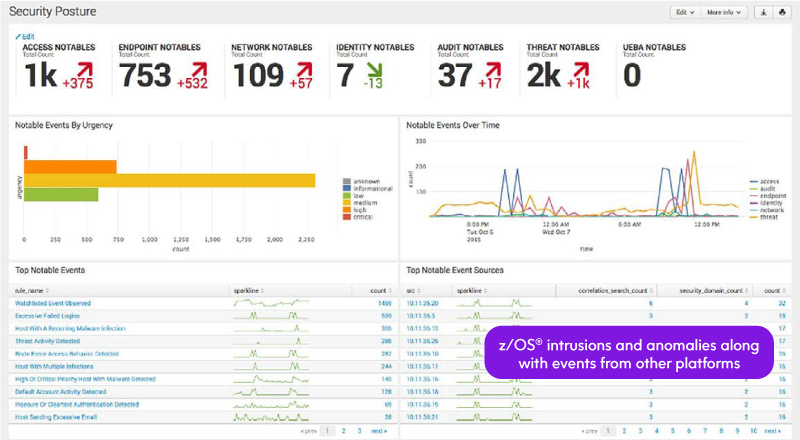800x440 pixels.
Task: Click the unknown urgency legend swatch
Action: [347, 181]
